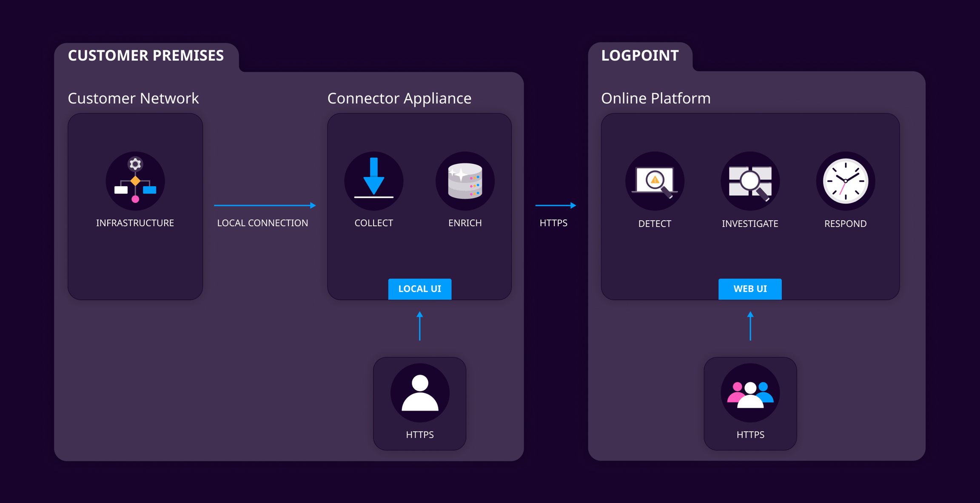Click the upward arrow below WEB UI

pyautogui.click(x=750, y=326)
